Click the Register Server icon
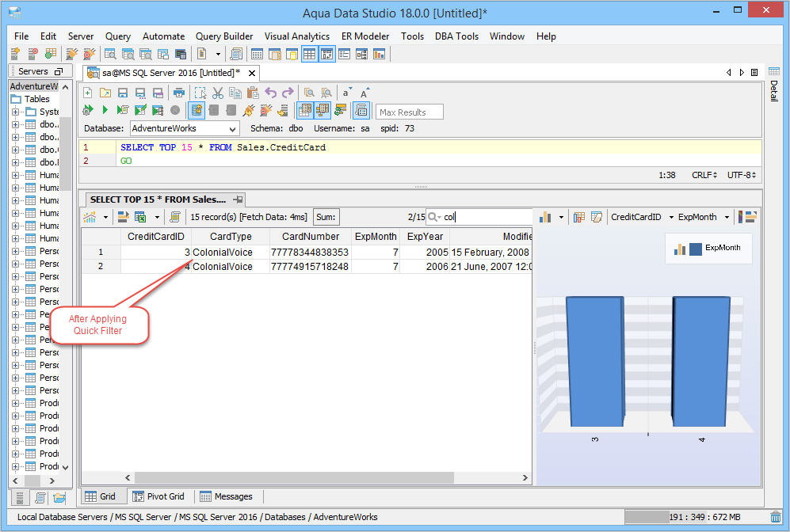790x532 pixels. [x=16, y=54]
